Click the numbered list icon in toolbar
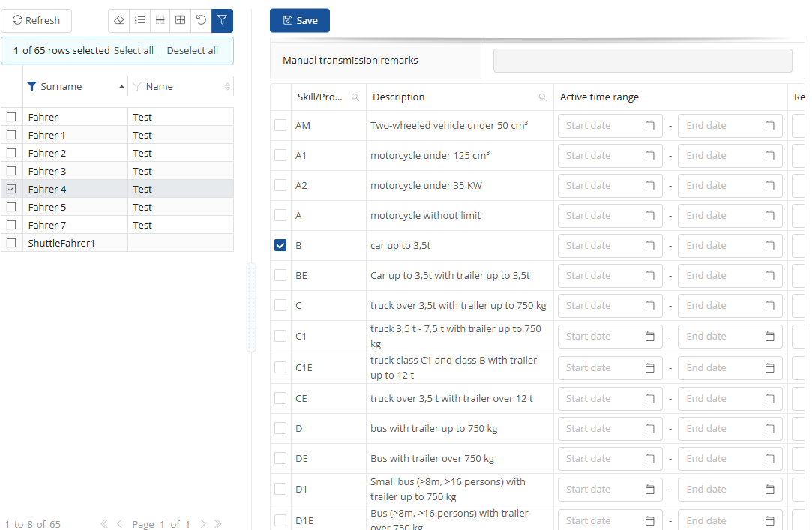812x530 pixels. (139, 21)
